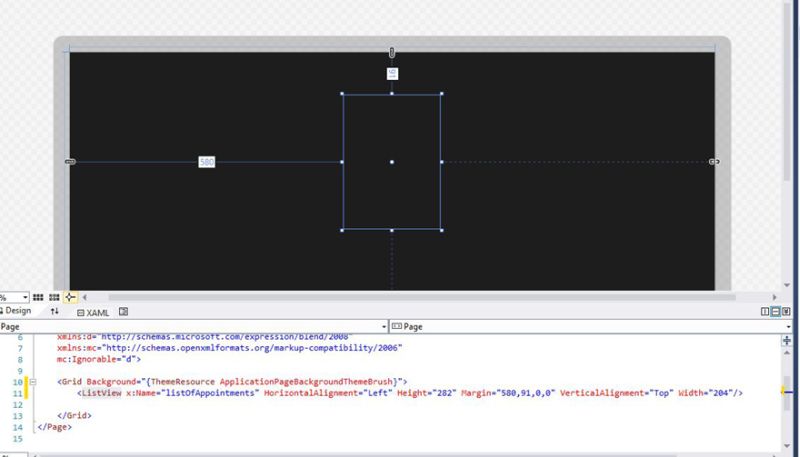Screen dimensions: 800x457
Task: Click the designer horizontal scrollbar thumb
Action: [422, 297]
